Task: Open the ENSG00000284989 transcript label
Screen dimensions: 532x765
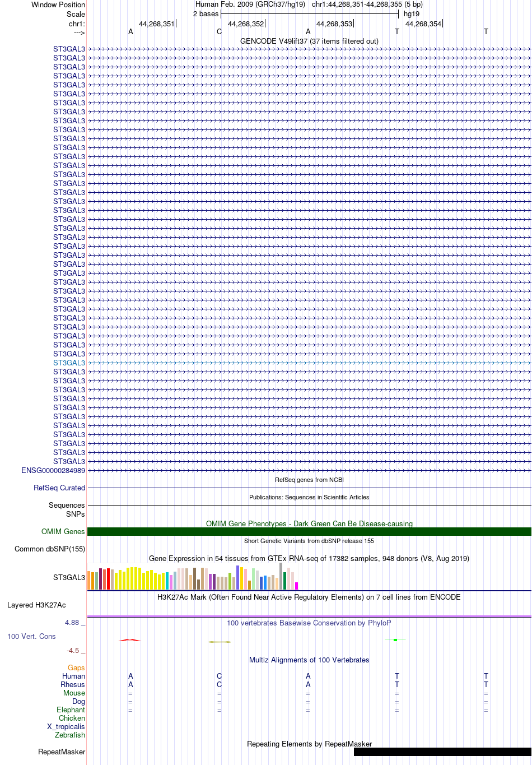Action: click(53, 470)
